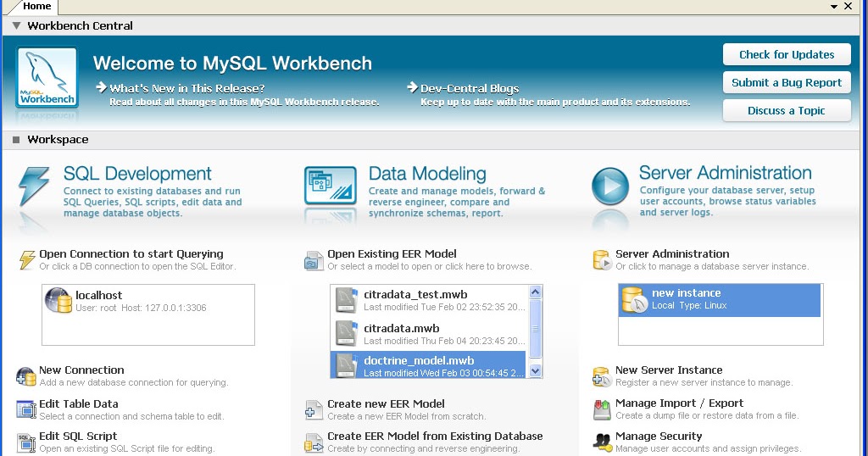Click Check for Updates button
This screenshot has height=456, width=868.
tap(787, 54)
